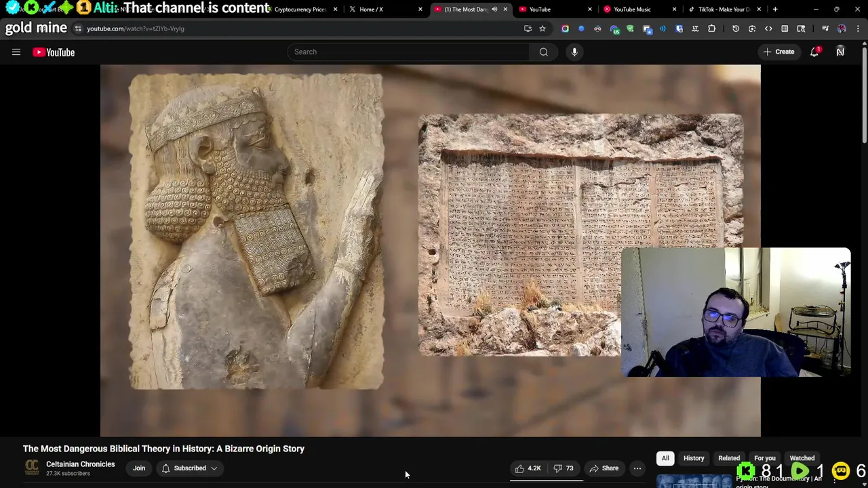The image size is (868, 488).
Task: Open the green shield extension icon
Action: click(630, 28)
